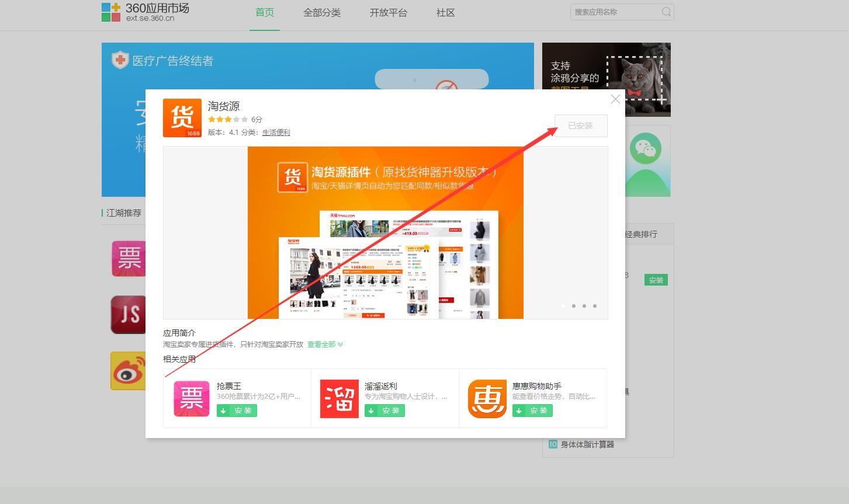
Task: Open the 惠惠购物助手 orange app icon
Action: click(487, 399)
